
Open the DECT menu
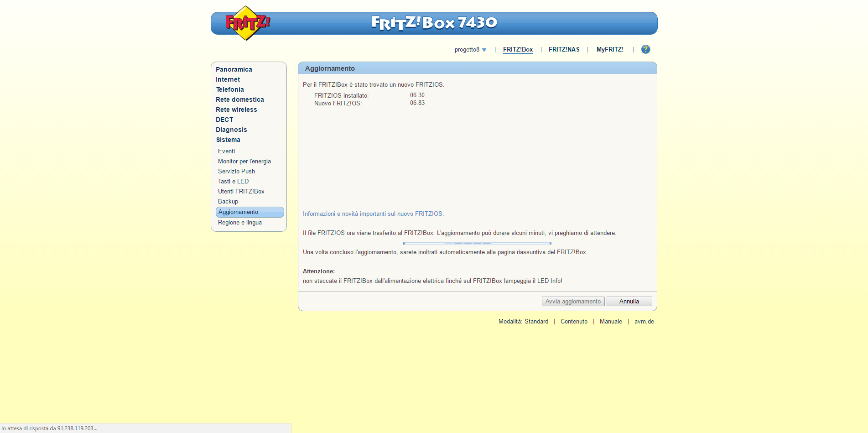pos(224,120)
